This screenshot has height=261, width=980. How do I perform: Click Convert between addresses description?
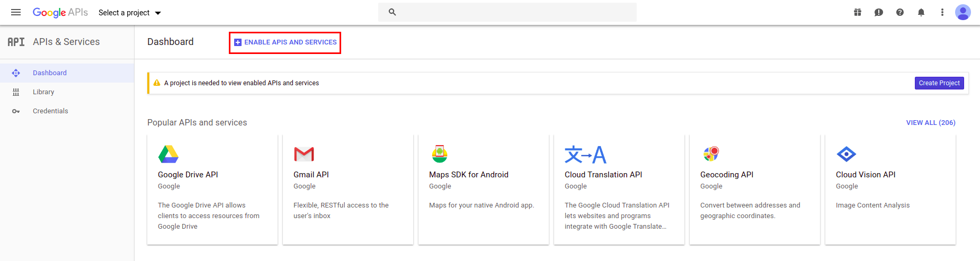750,211
